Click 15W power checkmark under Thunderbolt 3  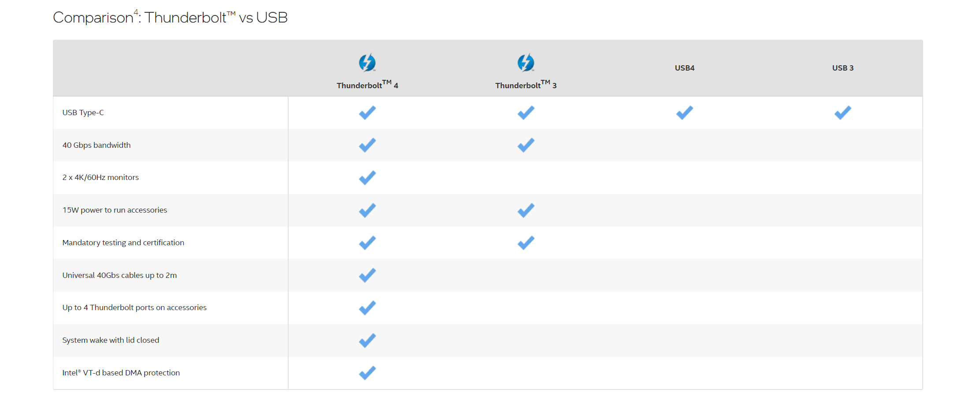[x=526, y=210]
